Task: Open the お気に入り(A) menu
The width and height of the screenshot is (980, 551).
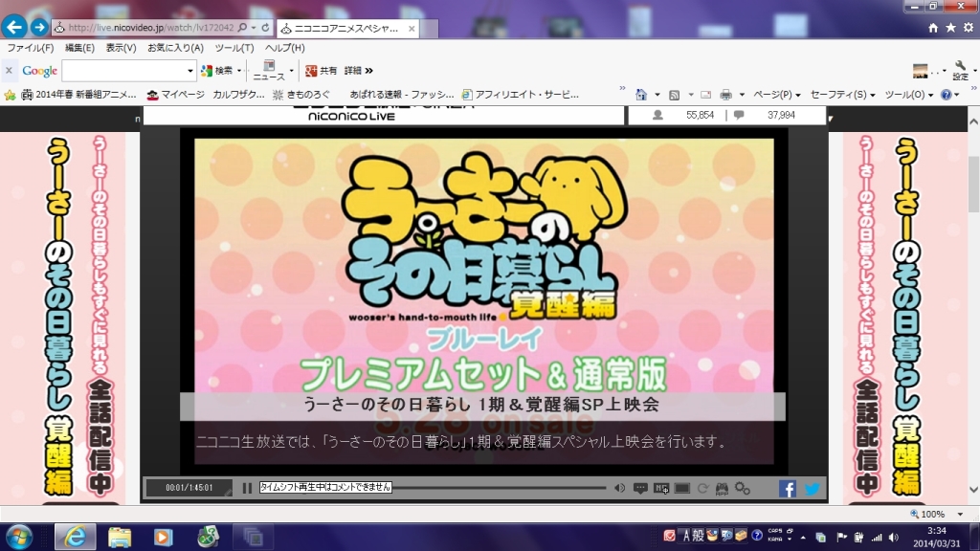Action: coord(175,48)
